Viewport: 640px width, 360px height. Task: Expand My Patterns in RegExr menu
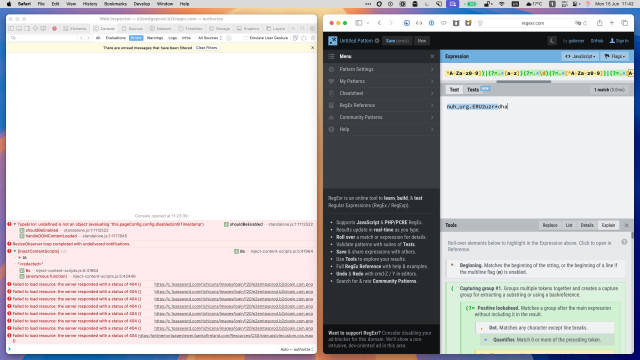[x=382, y=81]
